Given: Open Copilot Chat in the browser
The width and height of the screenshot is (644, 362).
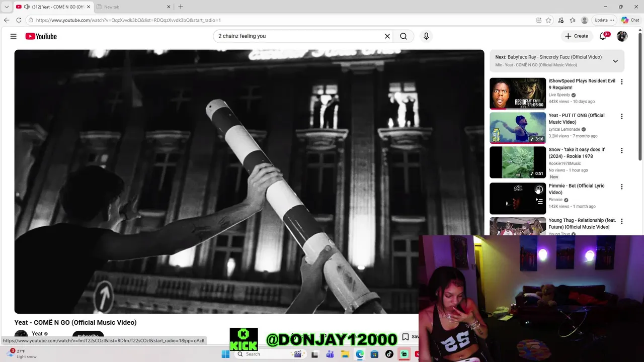Looking at the screenshot, I should point(630,20).
